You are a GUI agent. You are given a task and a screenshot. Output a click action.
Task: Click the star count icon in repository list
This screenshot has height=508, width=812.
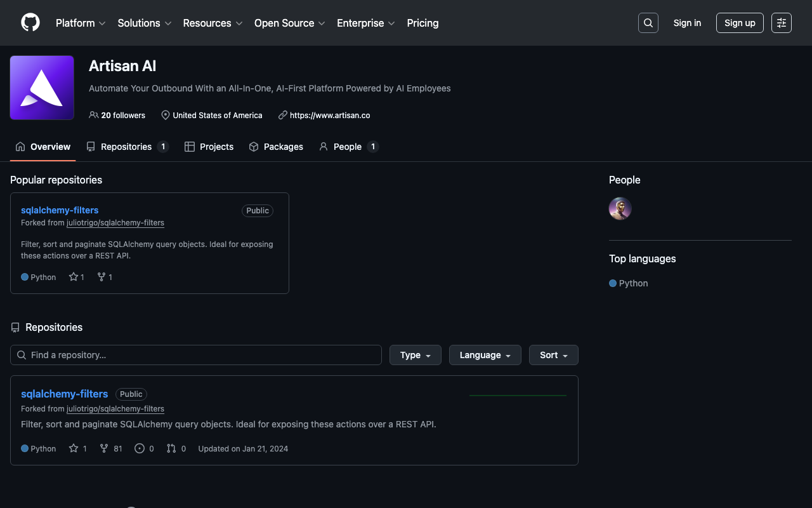[74, 448]
